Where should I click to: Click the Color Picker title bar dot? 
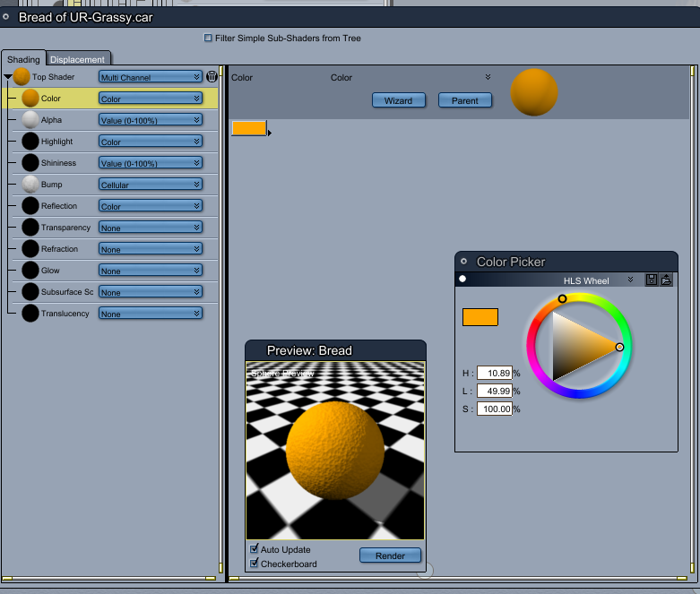tap(464, 262)
